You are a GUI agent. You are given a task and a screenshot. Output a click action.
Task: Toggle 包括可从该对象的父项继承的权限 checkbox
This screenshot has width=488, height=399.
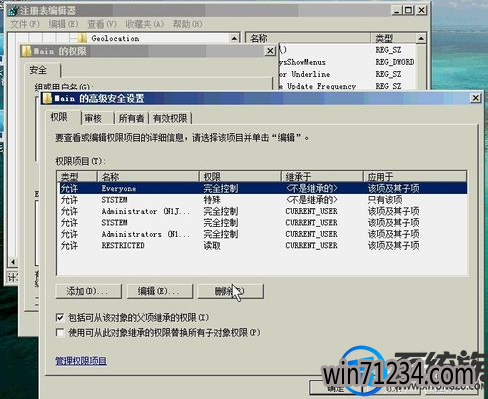pos(60,318)
